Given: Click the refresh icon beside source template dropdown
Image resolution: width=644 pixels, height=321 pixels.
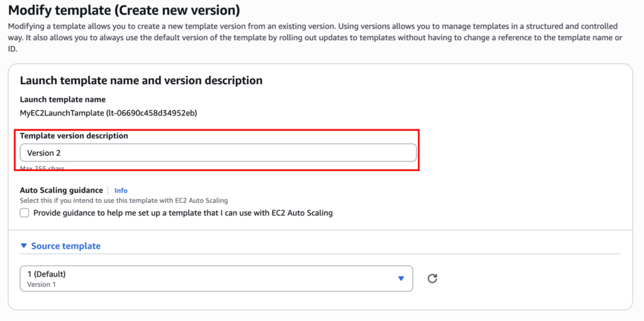Looking at the screenshot, I should 432,278.
